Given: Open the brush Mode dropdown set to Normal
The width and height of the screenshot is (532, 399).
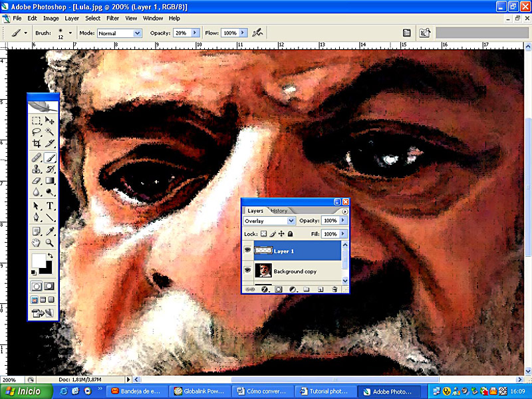Looking at the screenshot, I should (137, 33).
